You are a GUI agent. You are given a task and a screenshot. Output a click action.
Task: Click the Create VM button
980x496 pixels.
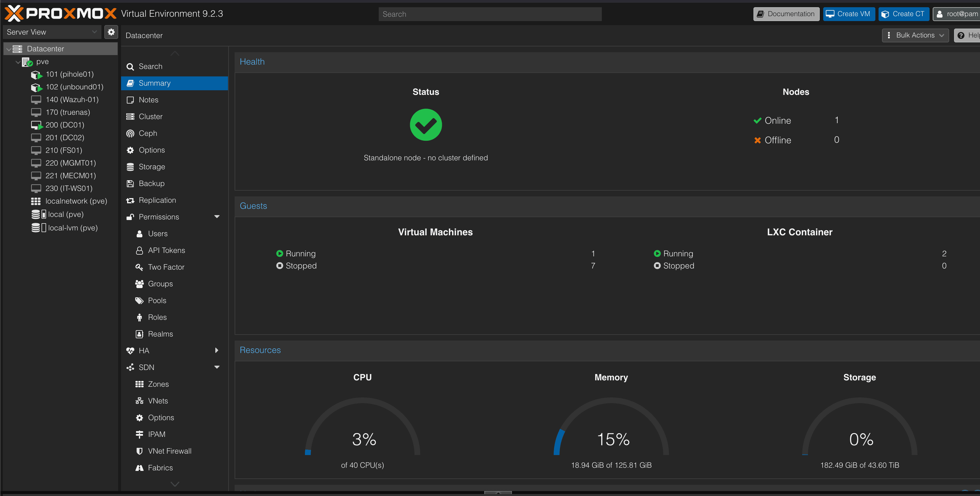[849, 14]
